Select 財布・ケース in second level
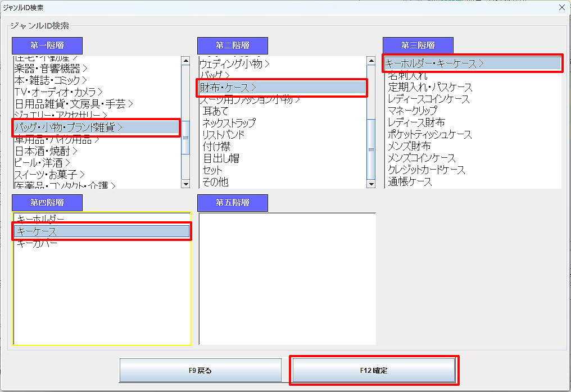 click(282, 88)
